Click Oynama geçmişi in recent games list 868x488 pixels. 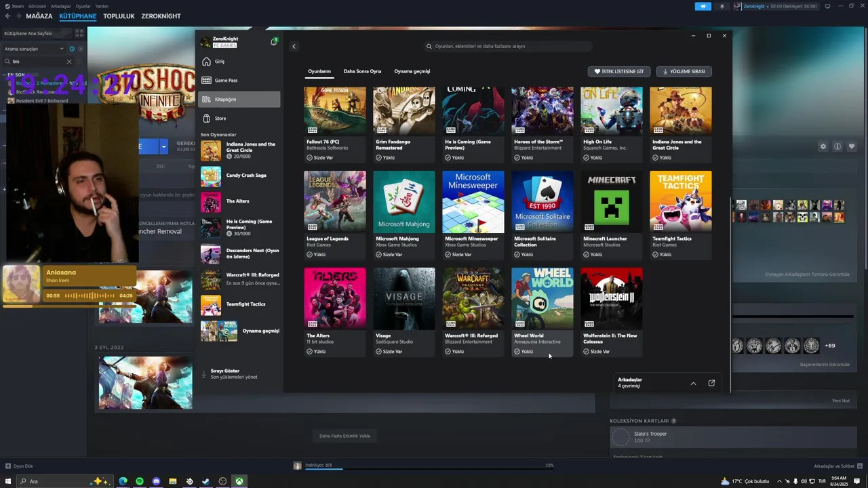point(240,331)
